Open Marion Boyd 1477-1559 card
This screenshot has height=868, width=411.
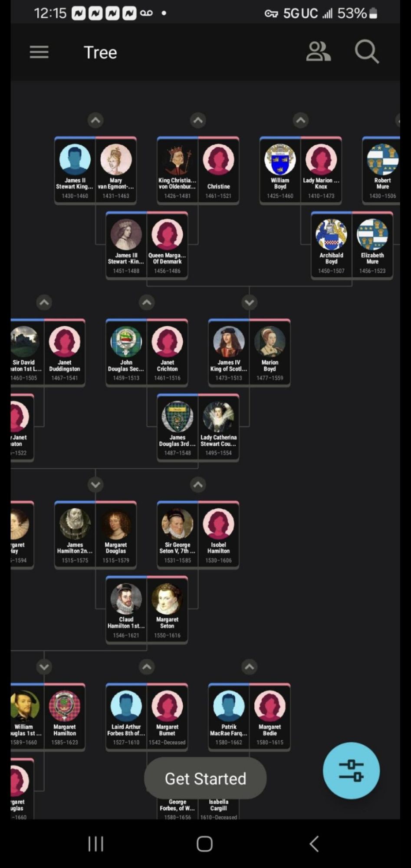coord(270,352)
